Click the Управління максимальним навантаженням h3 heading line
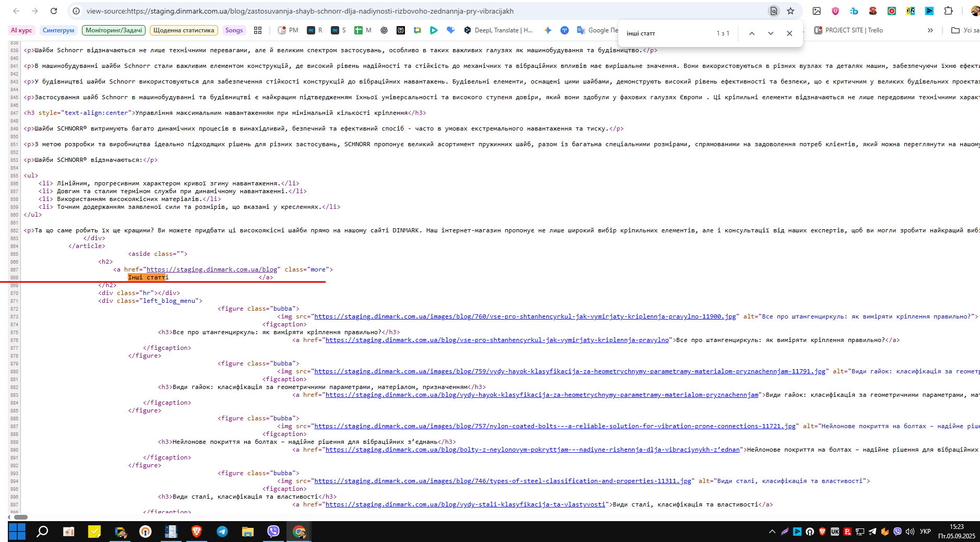 [225, 113]
